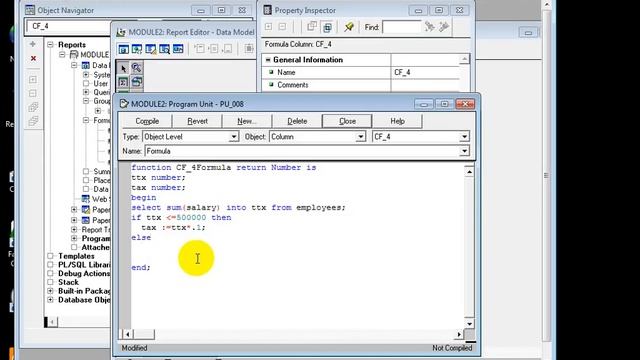The image size is (640, 360).
Task: Select the PL/SQL Libraries tree node
Action: click(x=84, y=265)
